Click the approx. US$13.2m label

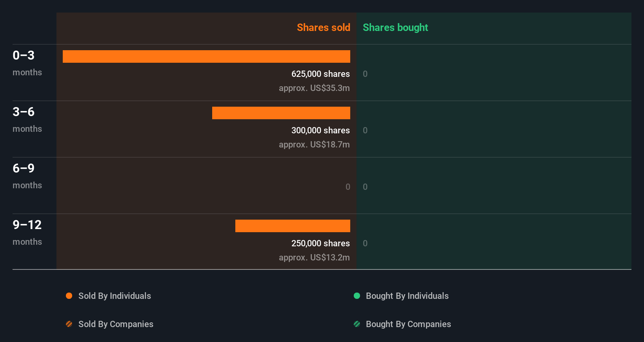(x=314, y=257)
